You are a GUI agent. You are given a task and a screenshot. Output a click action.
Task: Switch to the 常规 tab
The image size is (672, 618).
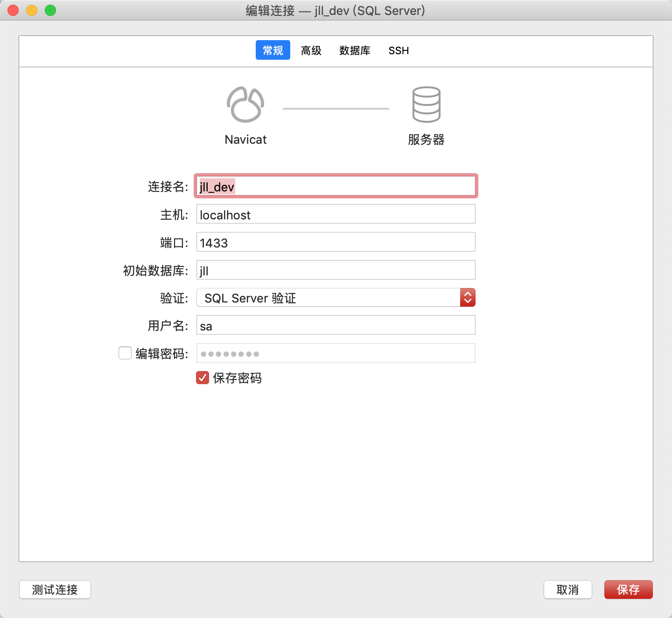tap(273, 50)
